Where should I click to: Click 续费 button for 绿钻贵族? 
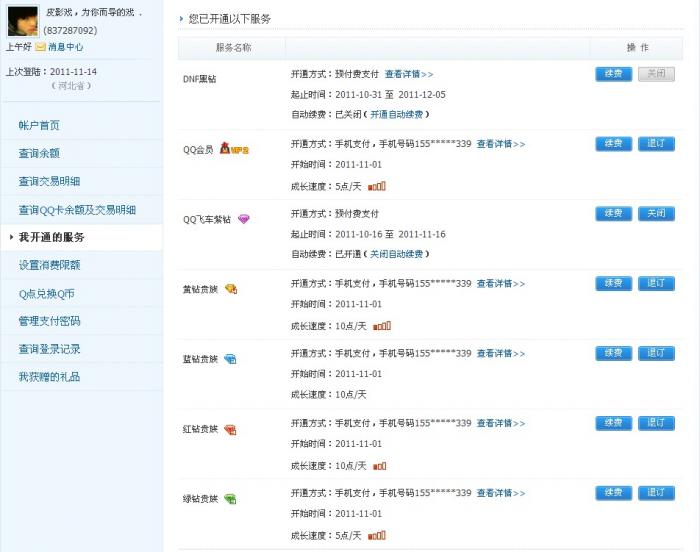tap(613, 493)
